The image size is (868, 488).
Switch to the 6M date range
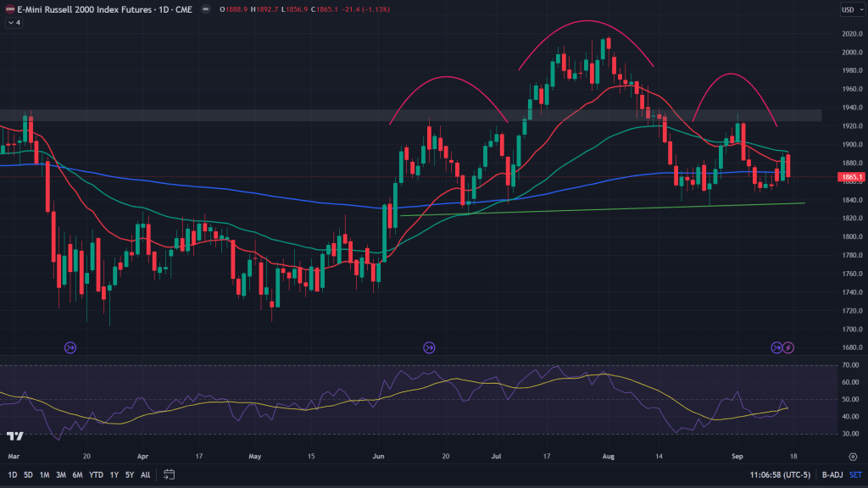[x=77, y=474]
